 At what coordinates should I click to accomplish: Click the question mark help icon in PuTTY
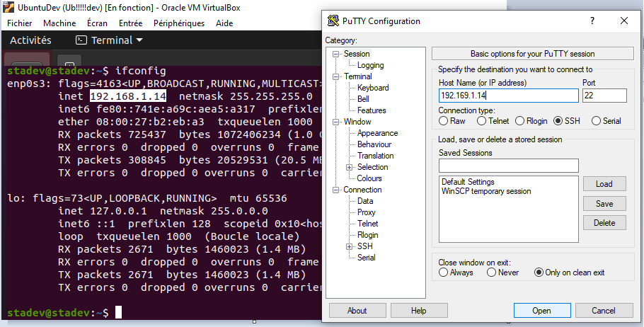coord(592,21)
